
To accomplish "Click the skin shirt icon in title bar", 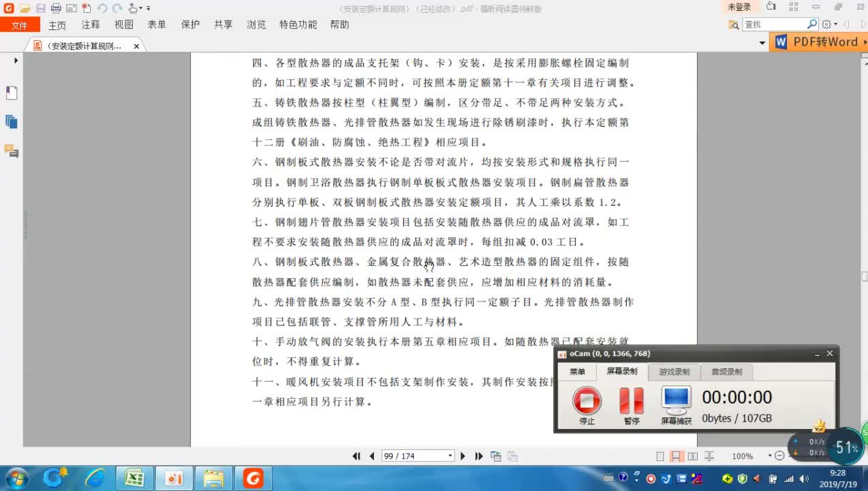I will click(x=771, y=7).
